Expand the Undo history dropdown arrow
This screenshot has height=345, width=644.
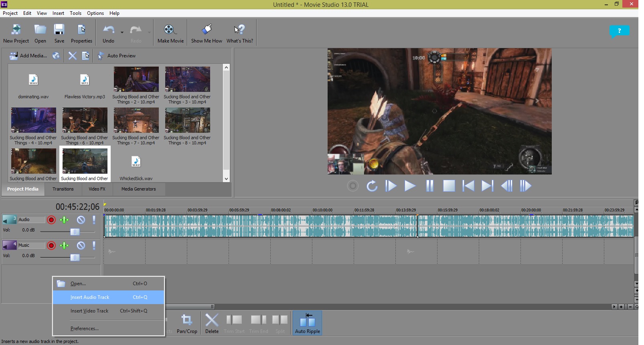click(x=122, y=33)
